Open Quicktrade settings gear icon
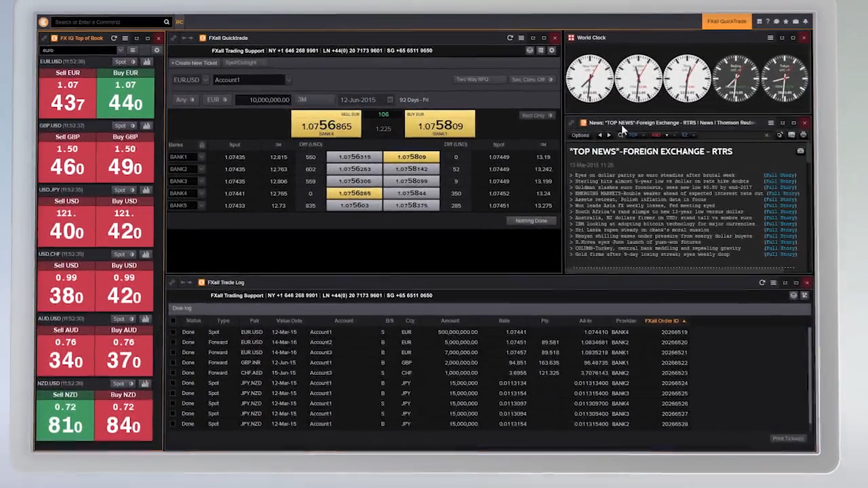This screenshot has height=488, width=868. tap(552, 50)
